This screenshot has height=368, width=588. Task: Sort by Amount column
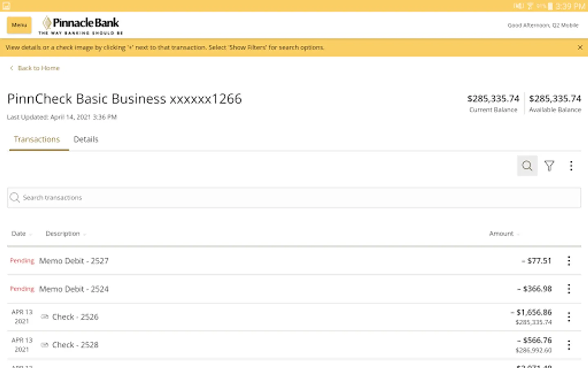[504, 233]
